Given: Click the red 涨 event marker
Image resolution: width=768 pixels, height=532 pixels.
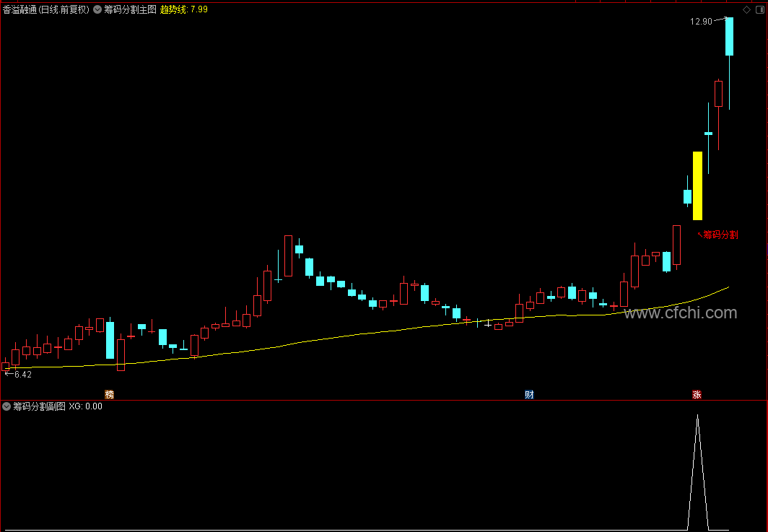Looking at the screenshot, I should point(697,394).
